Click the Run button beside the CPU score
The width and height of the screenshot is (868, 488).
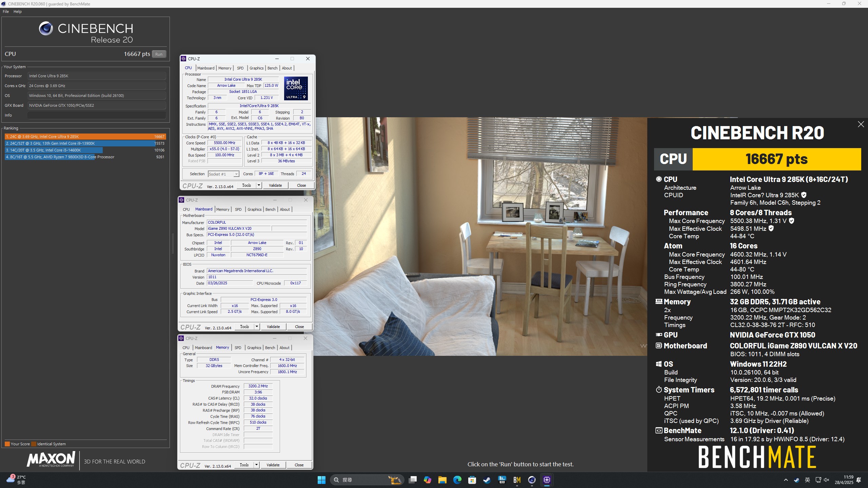[x=159, y=54]
